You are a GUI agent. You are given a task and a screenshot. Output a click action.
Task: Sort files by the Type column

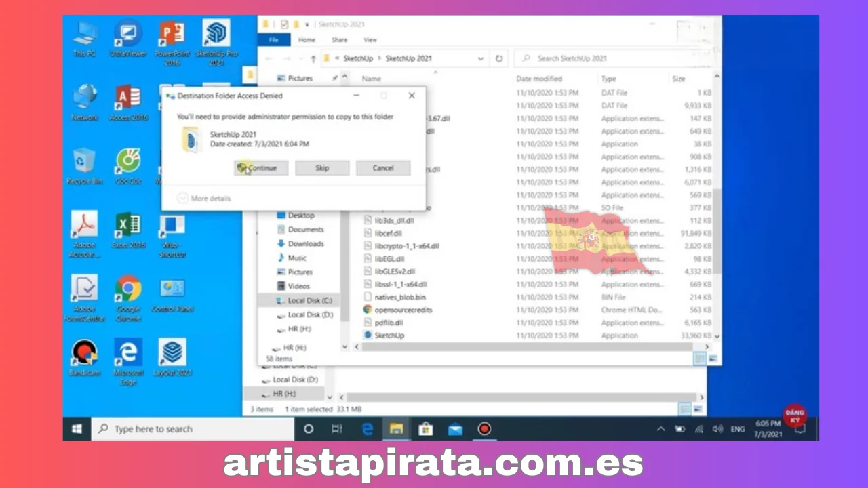(x=608, y=79)
